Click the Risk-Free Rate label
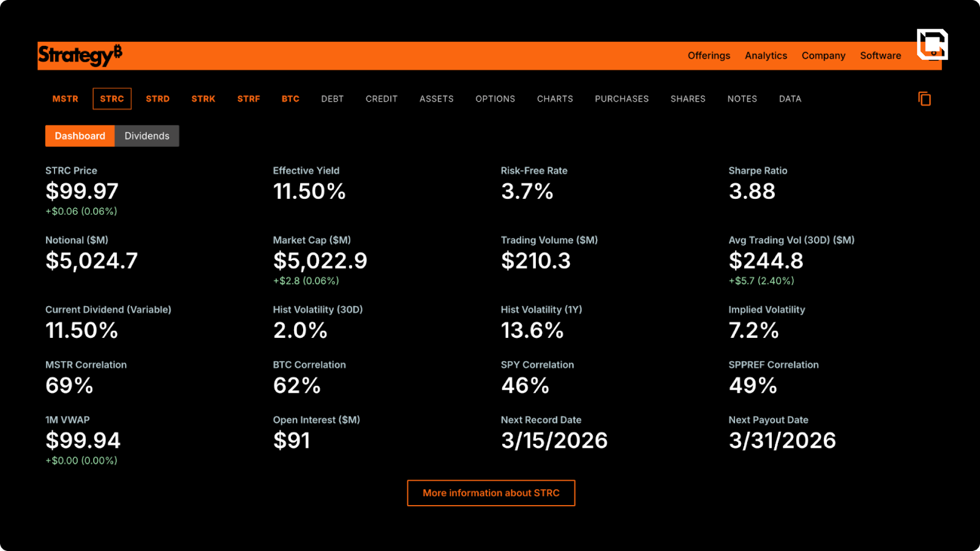The width and height of the screenshot is (980, 551). (x=534, y=171)
